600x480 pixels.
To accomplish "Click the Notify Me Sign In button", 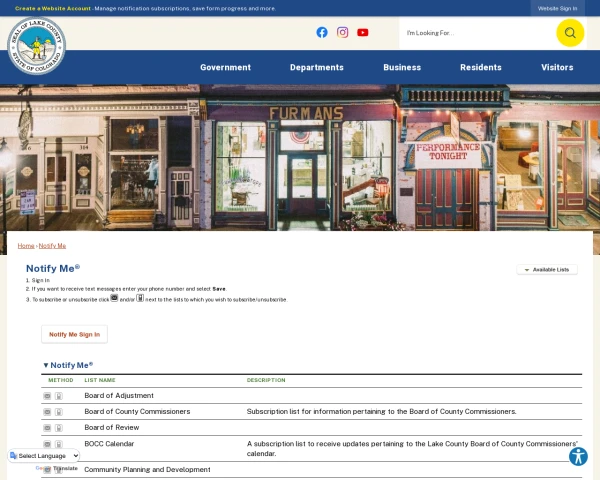I will click(74, 334).
